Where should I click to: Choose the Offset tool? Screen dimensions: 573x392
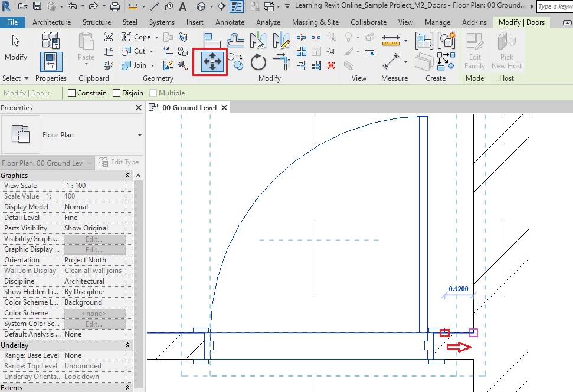(235, 40)
